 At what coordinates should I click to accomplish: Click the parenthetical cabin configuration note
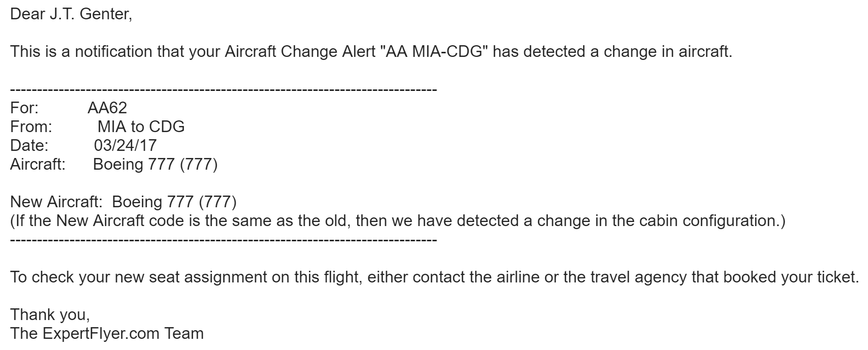(398, 221)
